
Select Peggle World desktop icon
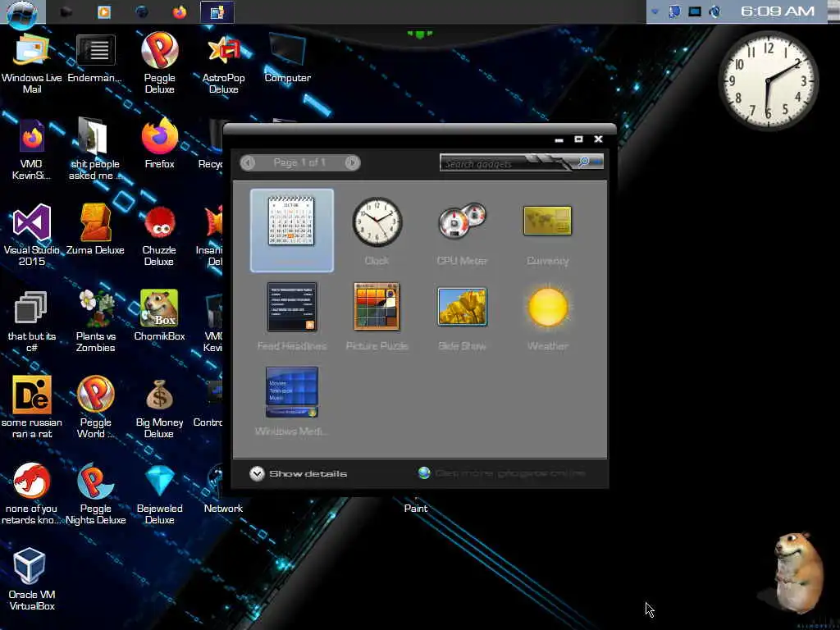click(95, 407)
